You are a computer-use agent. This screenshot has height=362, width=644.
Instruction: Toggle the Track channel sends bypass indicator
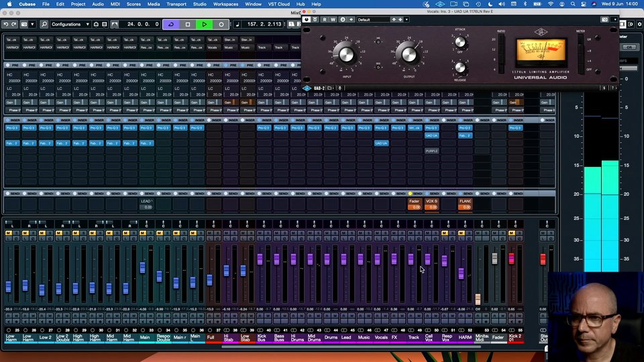tap(410, 193)
